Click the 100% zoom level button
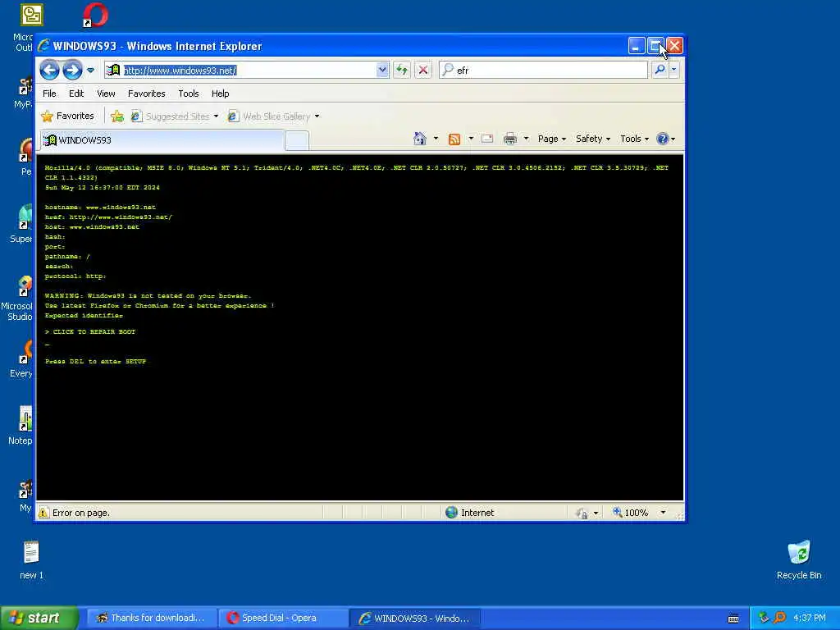Image resolution: width=840 pixels, height=630 pixels. click(x=631, y=513)
